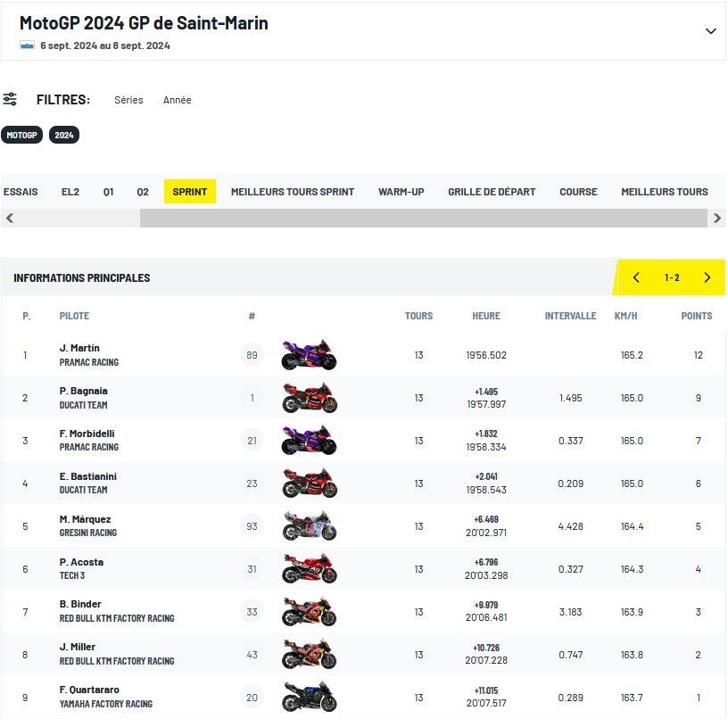This screenshot has height=719, width=728.
Task: Click P. Bagnaia's Ducati bike image
Action: pyautogui.click(x=309, y=398)
